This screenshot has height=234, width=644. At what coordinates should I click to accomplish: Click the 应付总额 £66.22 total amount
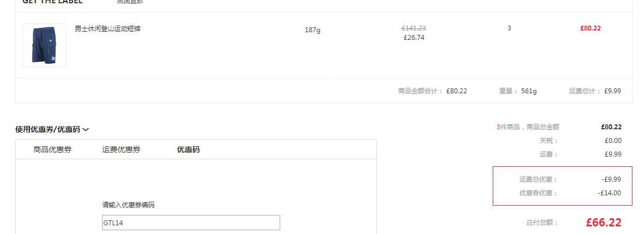[x=574, y=223]
